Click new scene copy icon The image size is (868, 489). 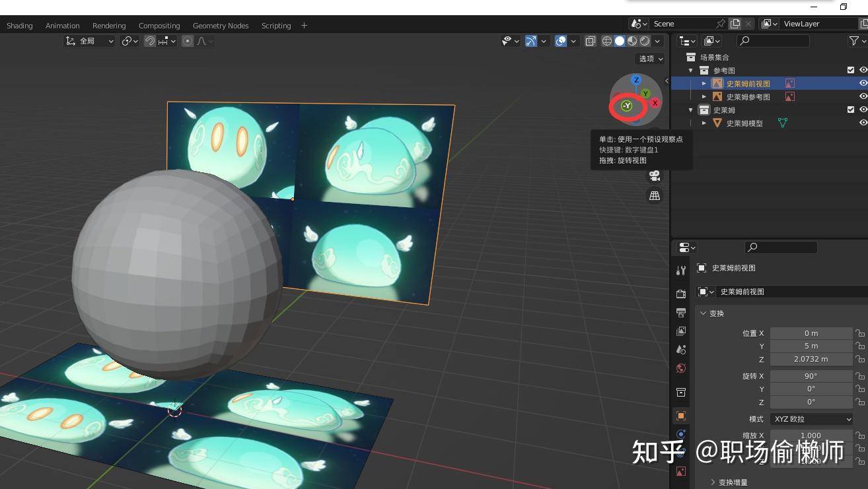(x=735, y=24)
